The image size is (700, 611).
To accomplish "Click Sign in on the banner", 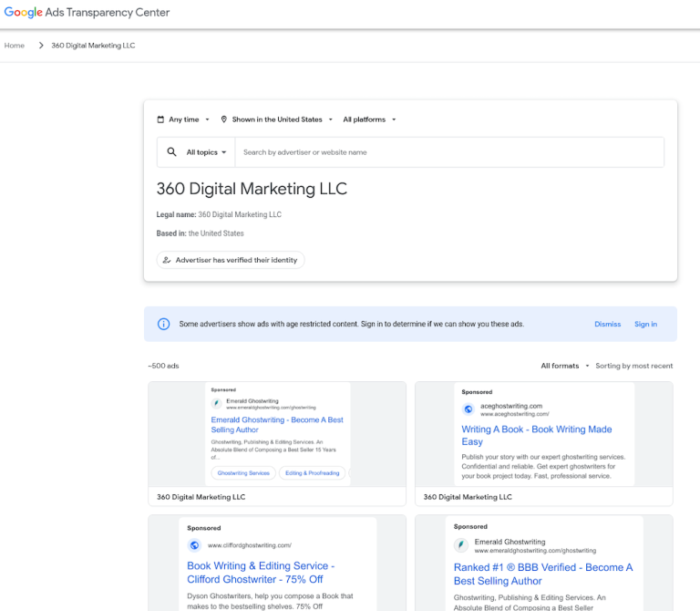I will click(x=645, y=325).
